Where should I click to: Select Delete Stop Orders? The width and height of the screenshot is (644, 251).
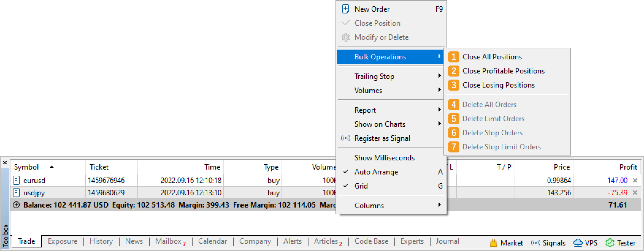[508, 133]
